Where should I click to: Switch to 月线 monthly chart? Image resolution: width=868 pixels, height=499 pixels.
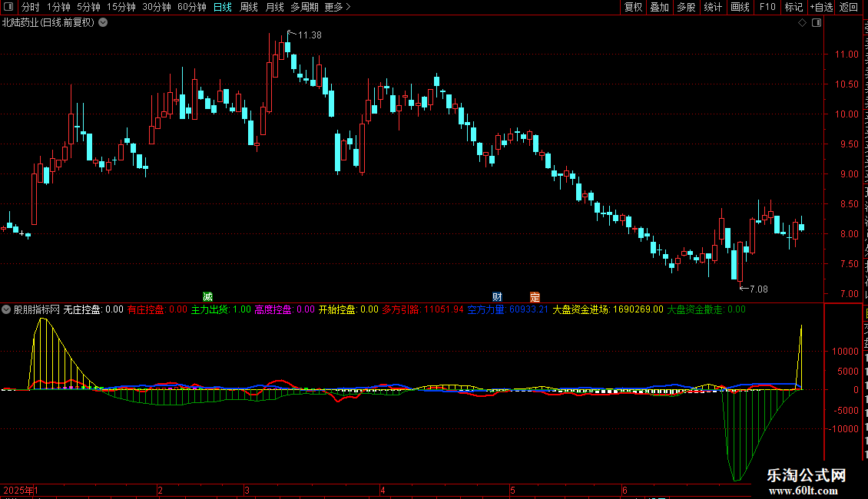click(274, 7)
